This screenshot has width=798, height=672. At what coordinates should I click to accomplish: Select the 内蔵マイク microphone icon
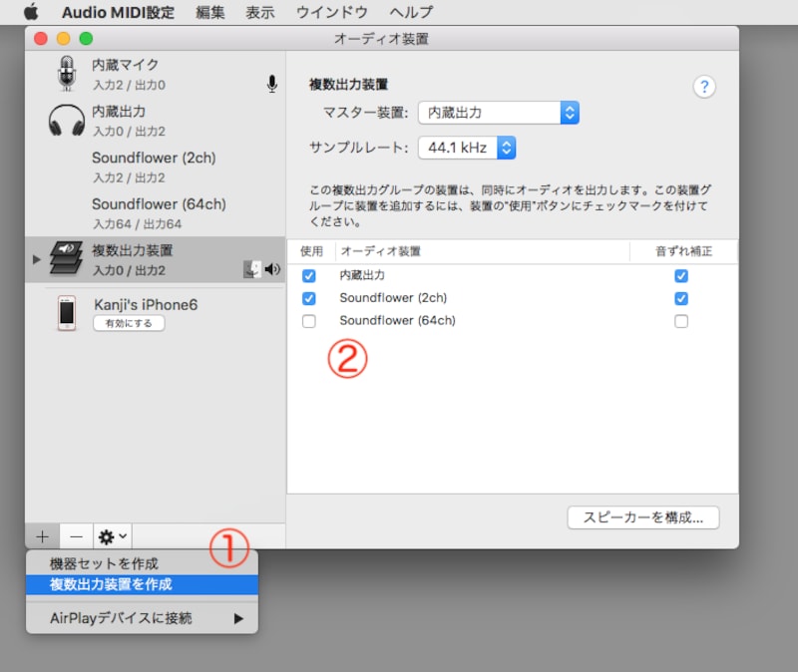point(65,74)
